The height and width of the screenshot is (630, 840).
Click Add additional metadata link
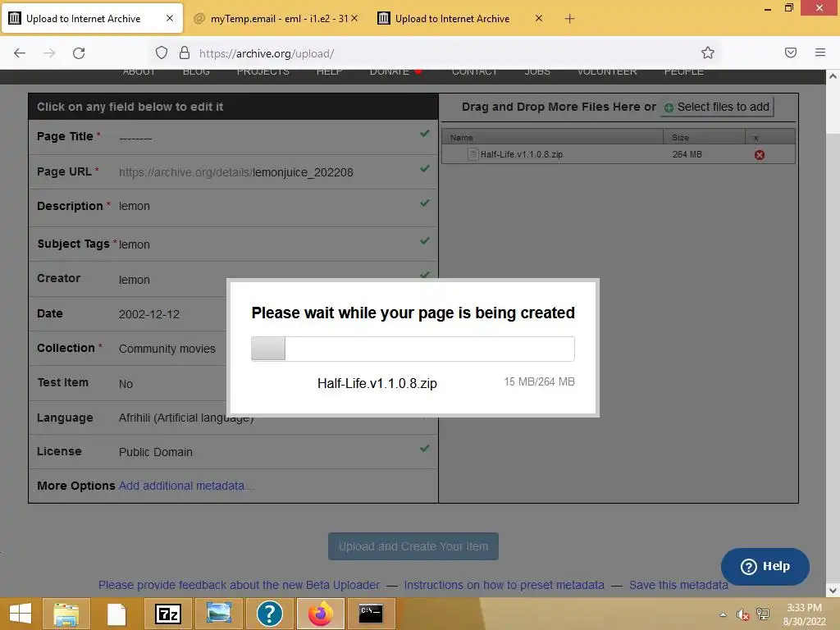pyautogui.click(x=186, y=486)
